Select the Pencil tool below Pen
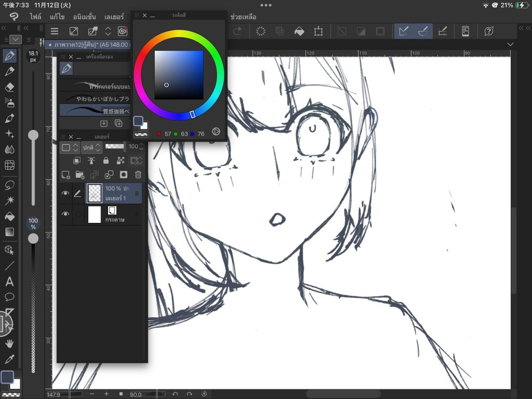The image size is (532, 399). pyautogui.click(x=10, y=71)
